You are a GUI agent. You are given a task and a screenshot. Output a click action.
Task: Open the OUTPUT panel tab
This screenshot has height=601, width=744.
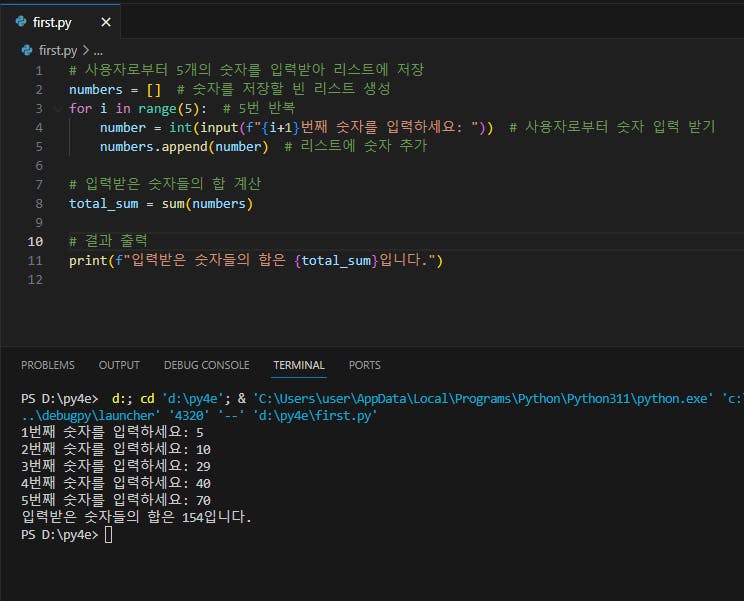tap(119, 365)
